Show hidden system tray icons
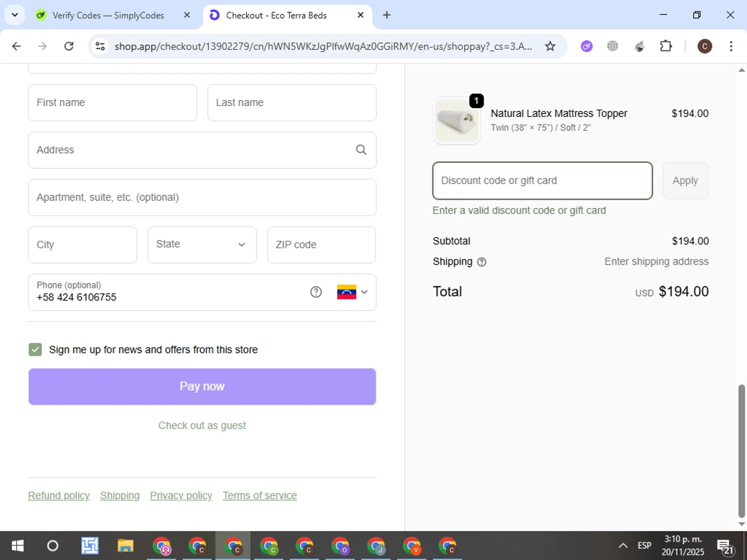Image resolution: width=747 pixels, height=560 pixels. [622, 546]
